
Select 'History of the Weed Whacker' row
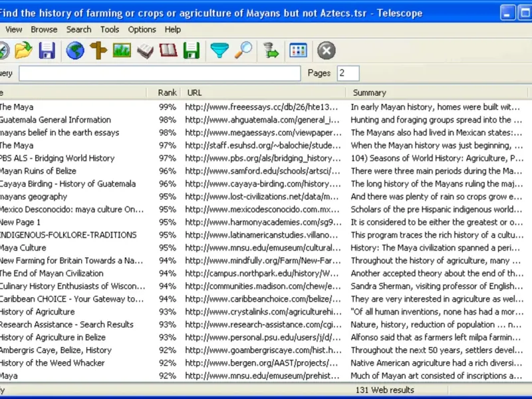[266, 363]
